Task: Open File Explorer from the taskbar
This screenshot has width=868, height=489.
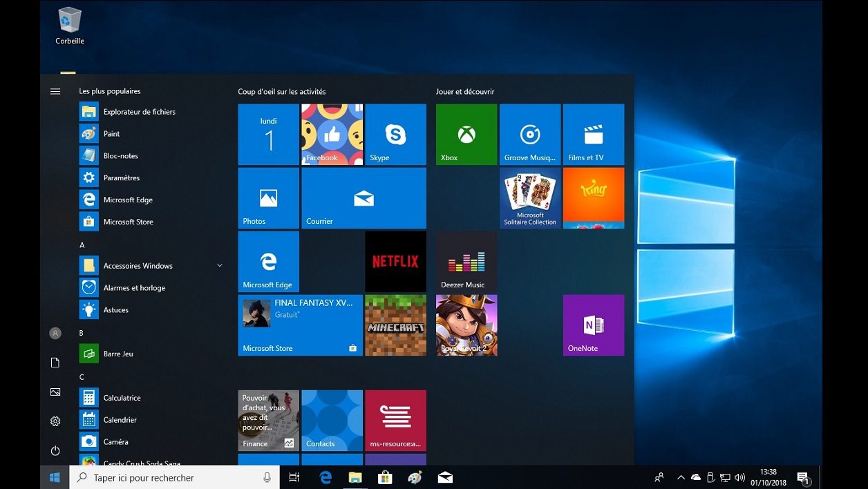Action: click(x=355, y=477)
